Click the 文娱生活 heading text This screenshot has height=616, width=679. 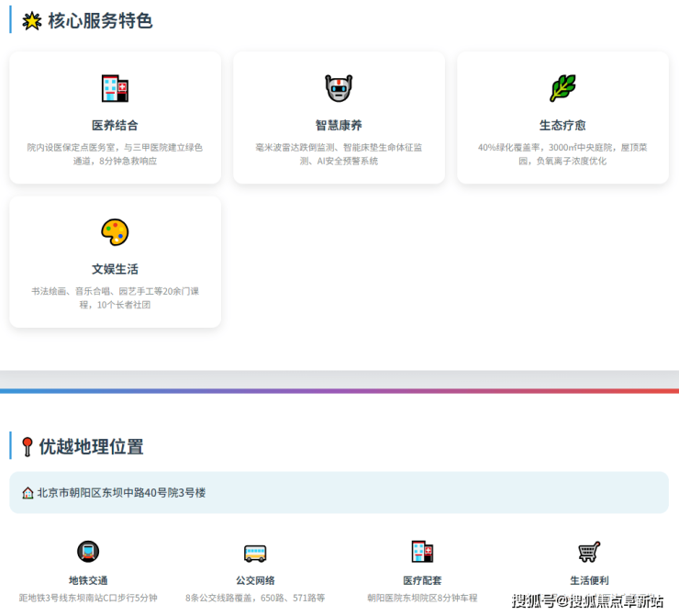pos(115,269)
